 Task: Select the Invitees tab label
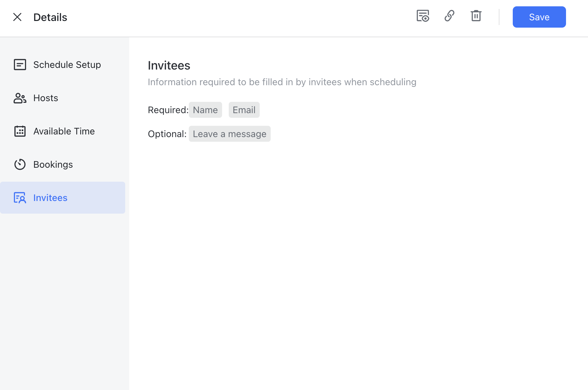50,198
